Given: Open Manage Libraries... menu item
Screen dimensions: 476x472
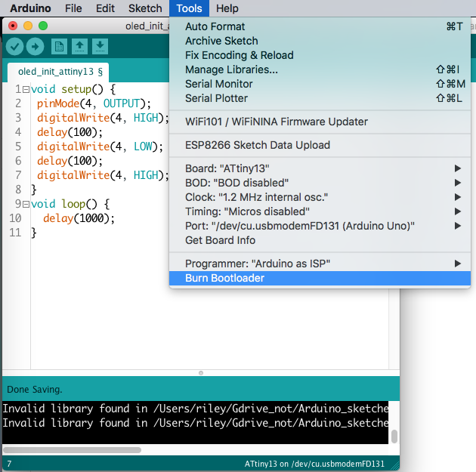Looking at the screenshot, I should tap(320, 69).
